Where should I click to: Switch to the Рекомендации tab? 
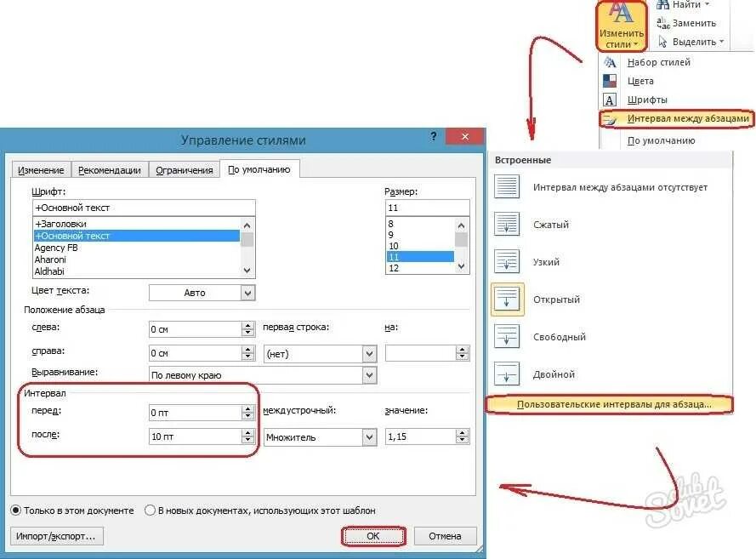(110, 170)
